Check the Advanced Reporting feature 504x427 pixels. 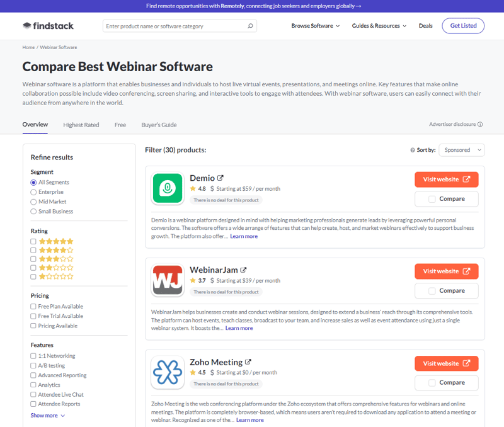pyautogui.click(x=33, y=375)
